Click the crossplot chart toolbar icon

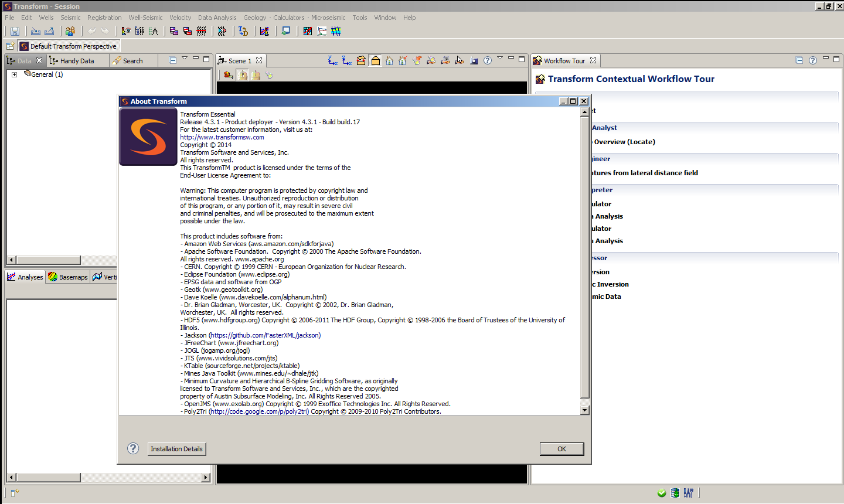(x=265, y=31)
